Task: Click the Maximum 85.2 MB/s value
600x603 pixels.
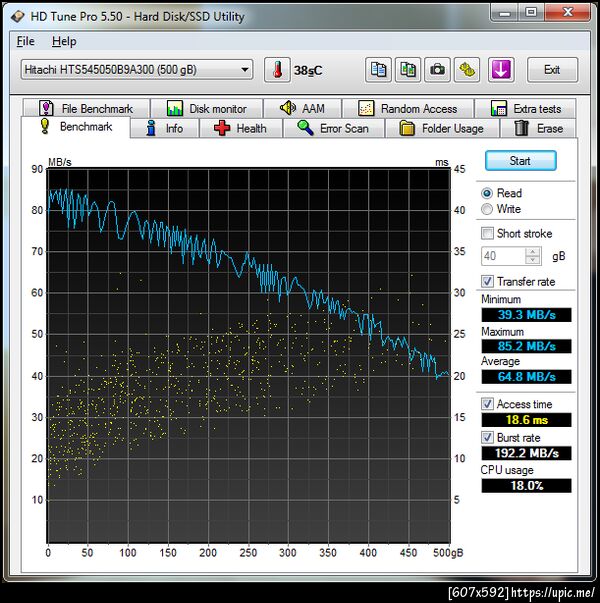Action: click(526, 346)
